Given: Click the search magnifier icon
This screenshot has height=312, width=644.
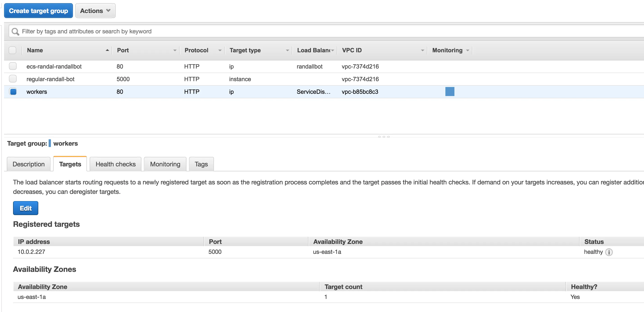Looking at the screenshot, I should pos(15,32).
